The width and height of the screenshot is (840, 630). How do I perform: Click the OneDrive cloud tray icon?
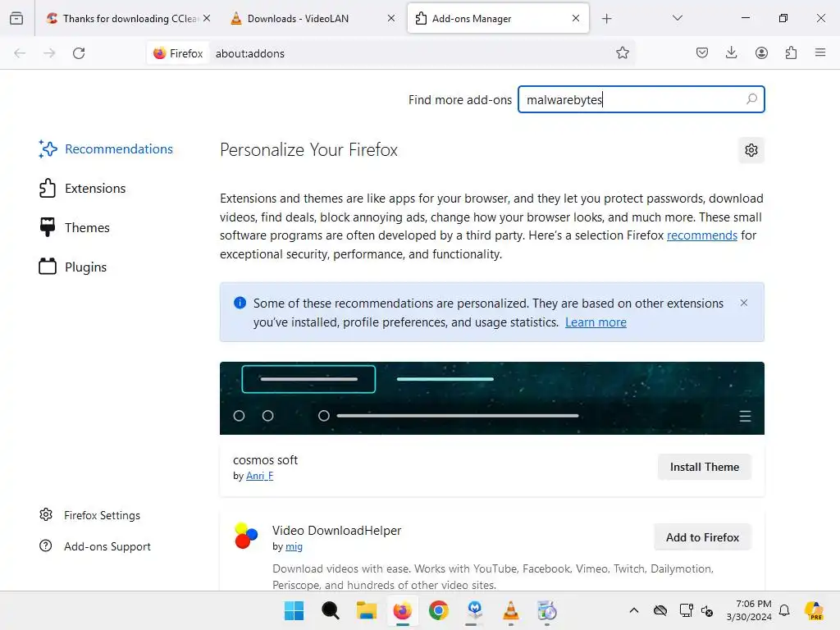(660, 610)
